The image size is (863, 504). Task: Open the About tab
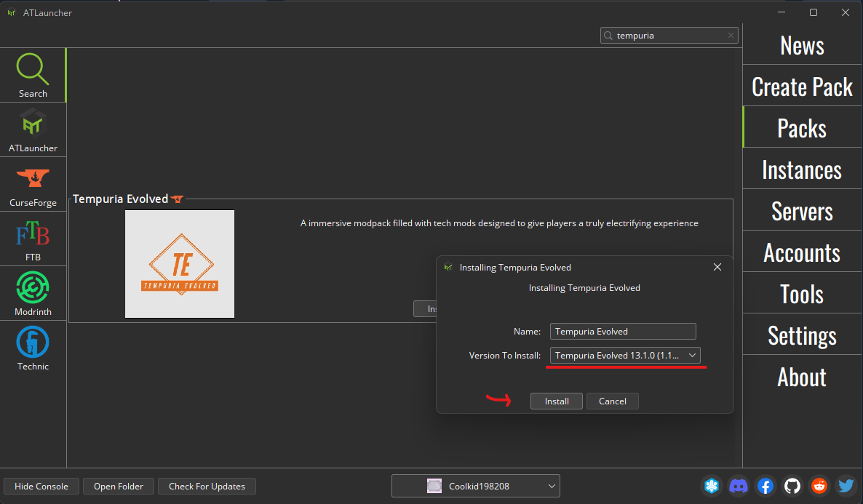(802, 376)
